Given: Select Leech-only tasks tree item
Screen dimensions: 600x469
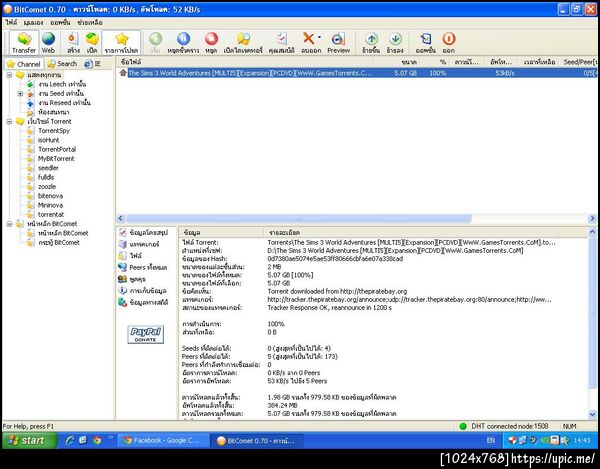Looking at the screenshot, I should (x=62, y=84).
